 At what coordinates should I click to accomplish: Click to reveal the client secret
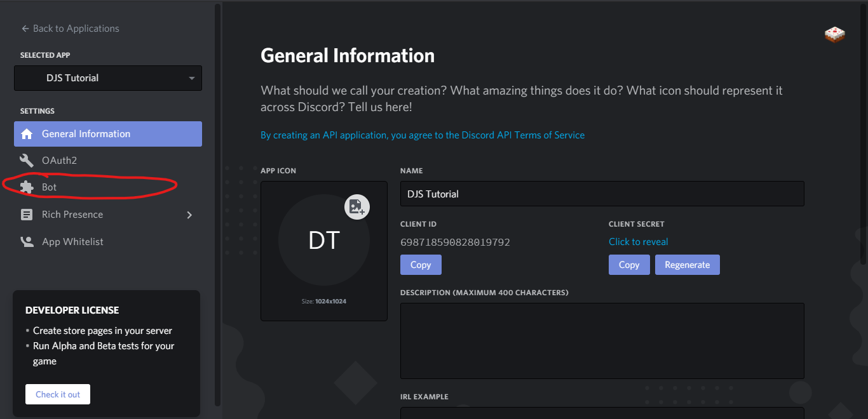point(638,242)
